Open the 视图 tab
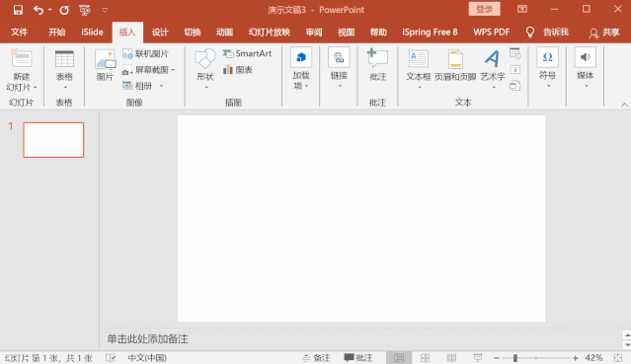Screen dimensions: 631x364 [x=346, y=33]
